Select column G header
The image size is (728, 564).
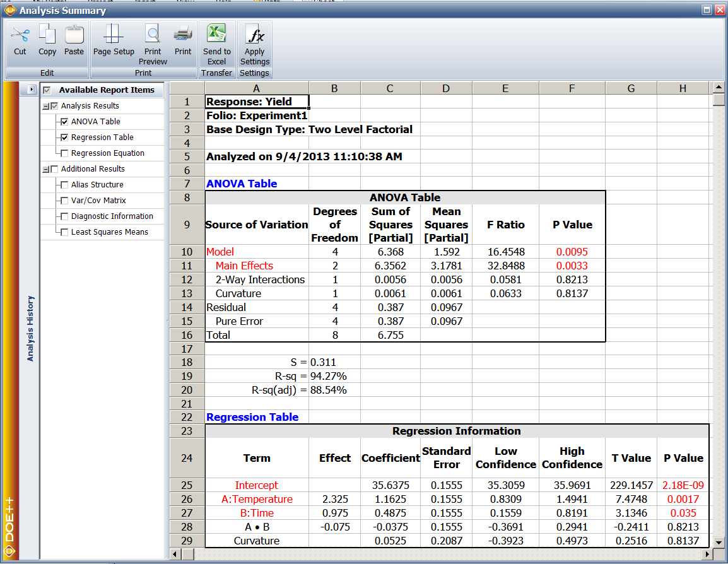(631, 88)
